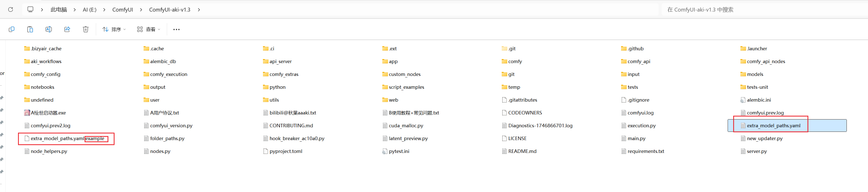Select the api_server folder
Screen dimensions: 868x192
(x=277, y=61)
